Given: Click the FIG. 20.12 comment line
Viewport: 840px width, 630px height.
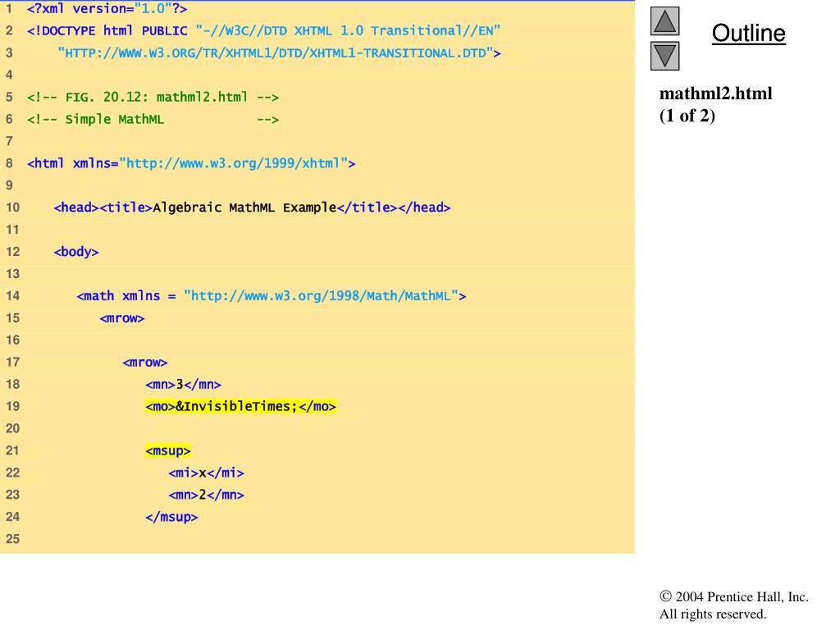Looking at the screenshot, I should tap(153, 98).
